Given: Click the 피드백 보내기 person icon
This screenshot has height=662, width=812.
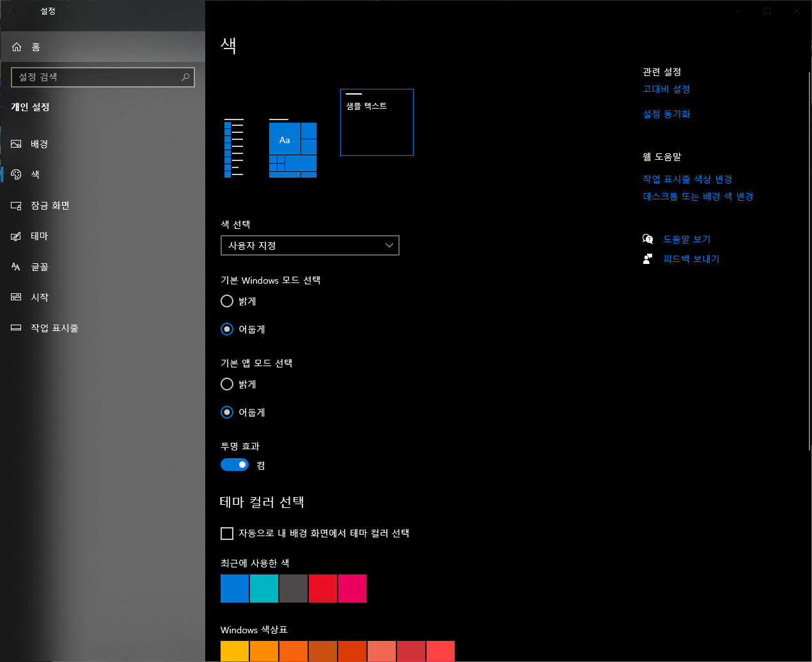Looking at the screenshot, I should coord(648,259).
